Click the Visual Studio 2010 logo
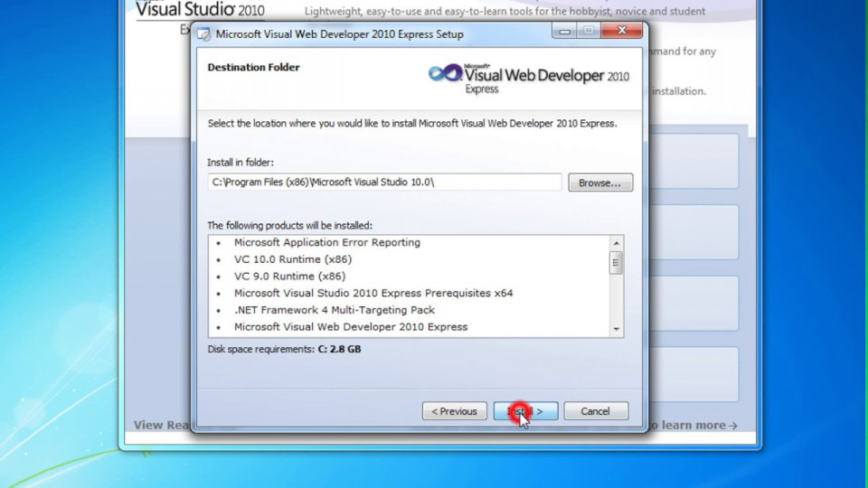 point(199,10)
